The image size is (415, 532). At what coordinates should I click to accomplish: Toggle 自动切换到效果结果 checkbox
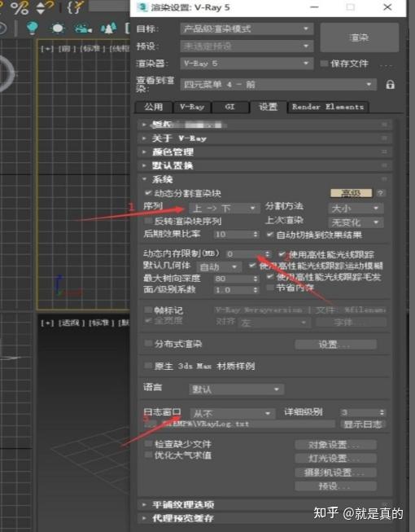coord(270,235)
